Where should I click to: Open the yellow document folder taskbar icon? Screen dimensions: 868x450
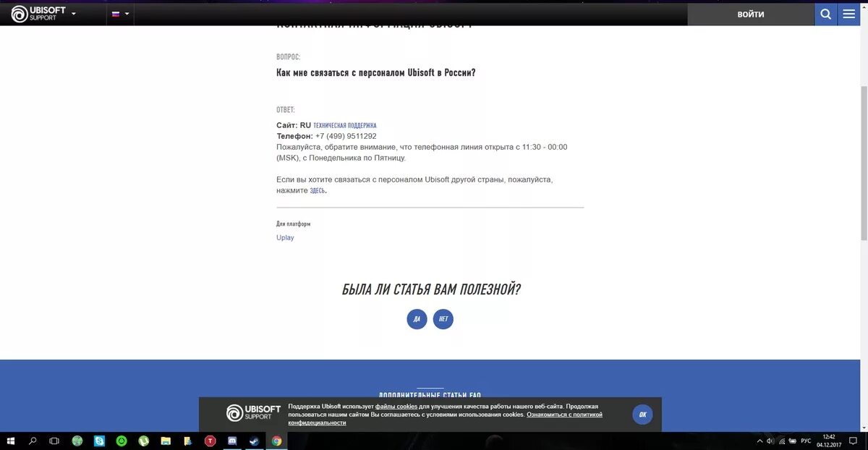point(187,441)
